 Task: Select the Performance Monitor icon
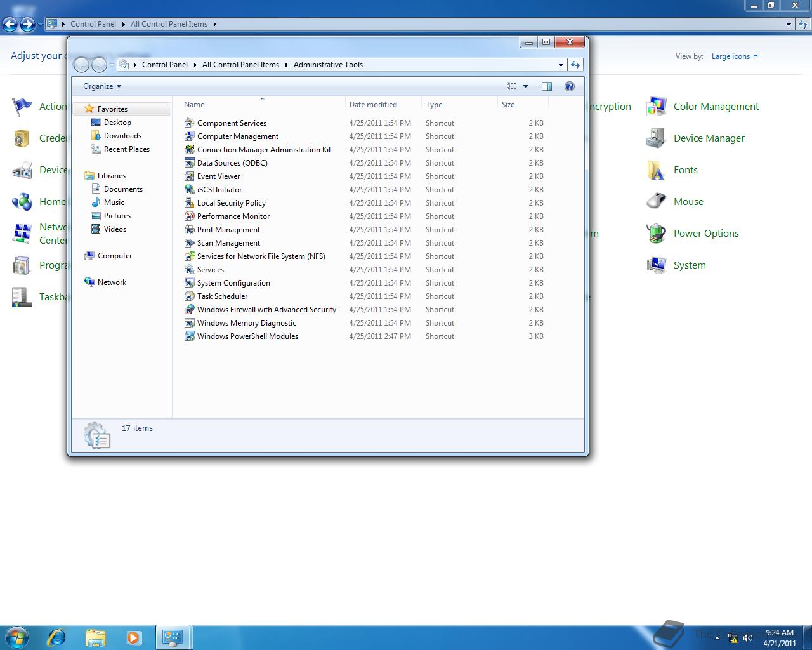189,216
